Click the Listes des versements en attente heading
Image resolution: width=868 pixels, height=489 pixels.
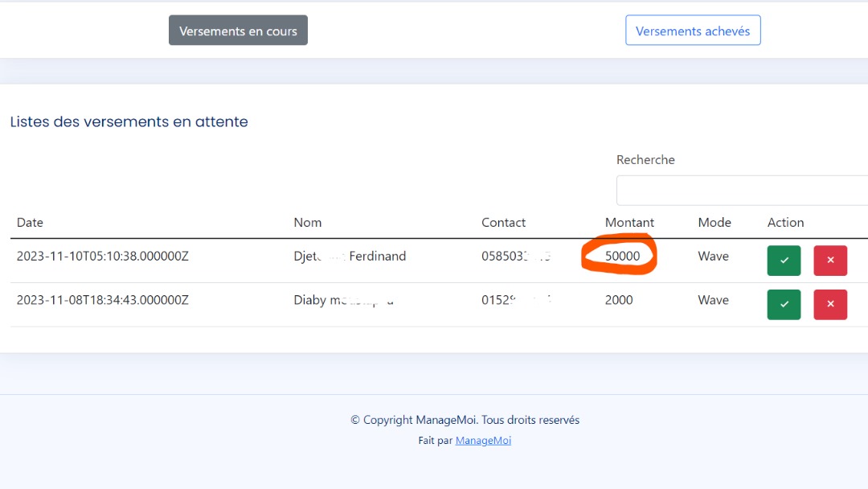129,122
